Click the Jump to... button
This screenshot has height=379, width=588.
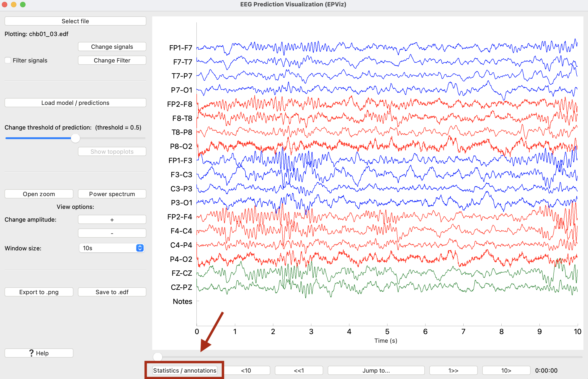[x=376, y=370]
